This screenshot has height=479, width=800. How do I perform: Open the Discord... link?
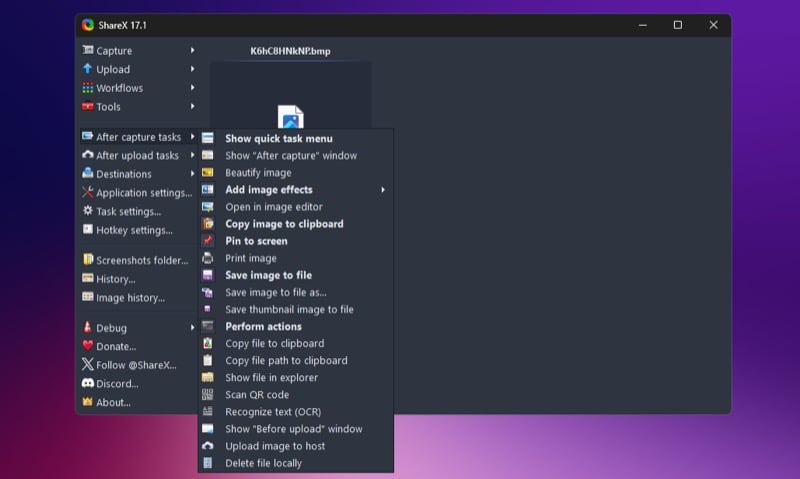(x=117, y=384)
